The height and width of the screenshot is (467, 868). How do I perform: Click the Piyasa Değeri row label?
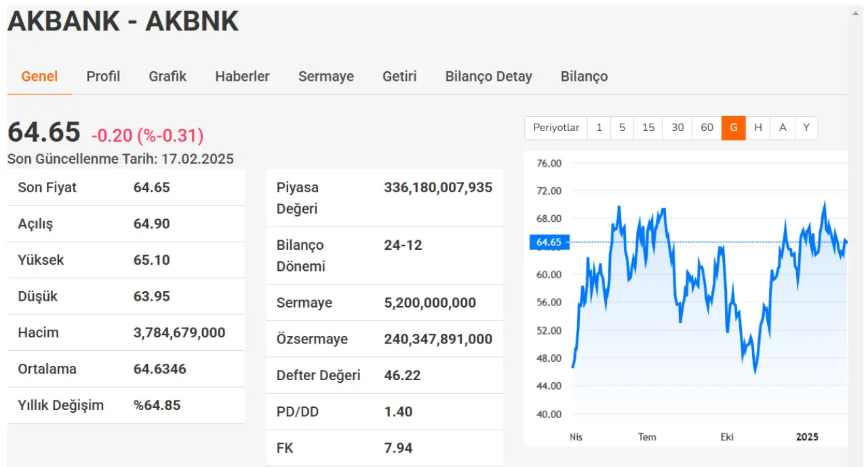pyautogui.click(x=298, y=198)
